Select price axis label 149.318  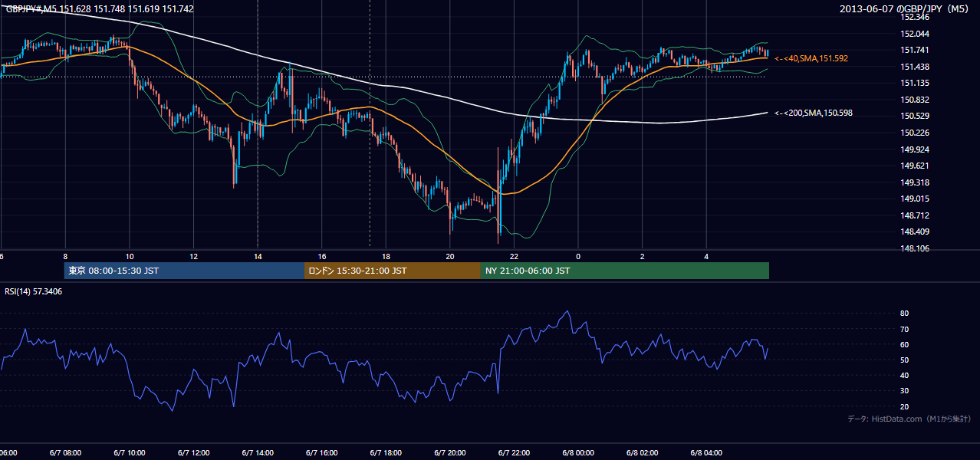click(x=914, y=182)
